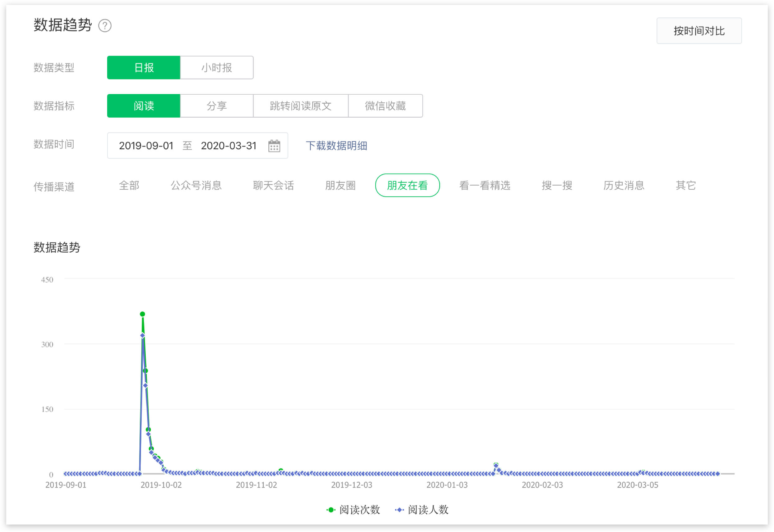Toggle 阅读人数 legend blue marker
Screen dimensions: 774x532
[399, 510]
